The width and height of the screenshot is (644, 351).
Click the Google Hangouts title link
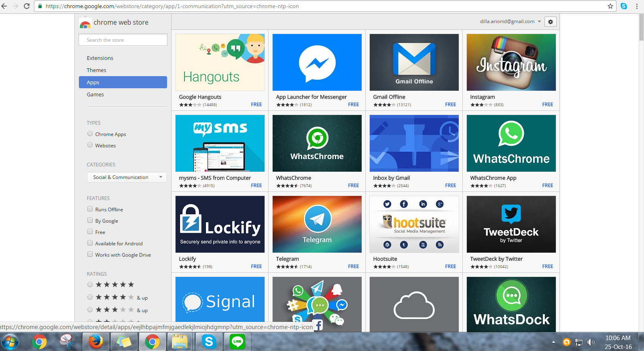tap(200, 97)
